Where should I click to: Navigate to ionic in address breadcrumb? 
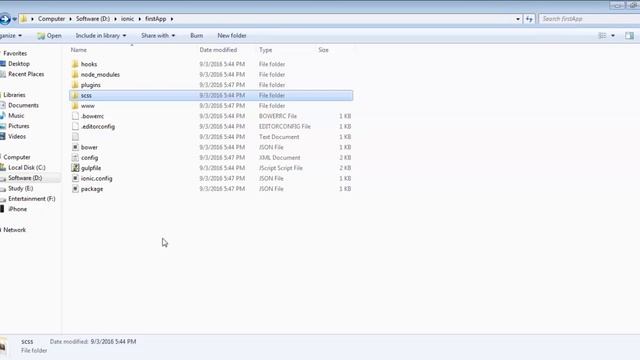tap(127, 19)
